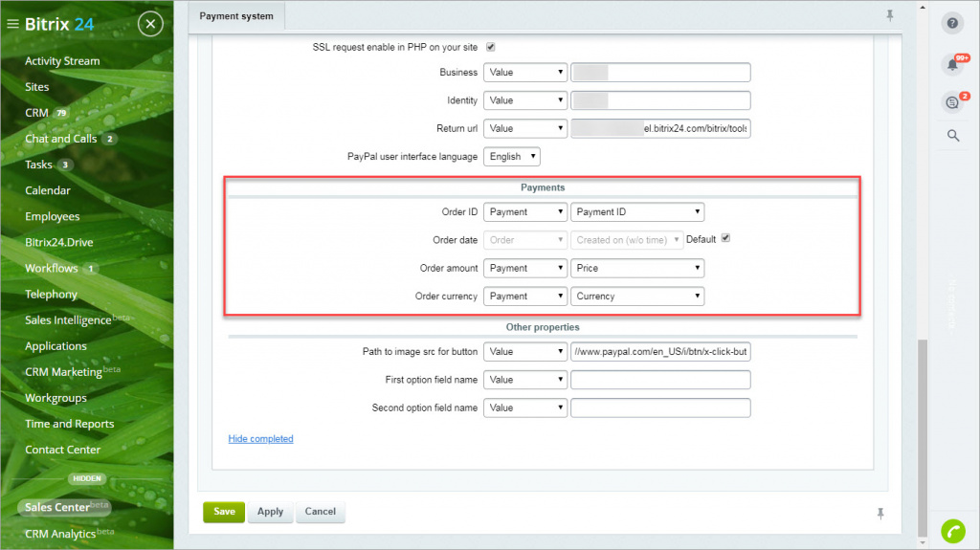Click the bottom pushpin icon near the buttons

tap(880, 514)
